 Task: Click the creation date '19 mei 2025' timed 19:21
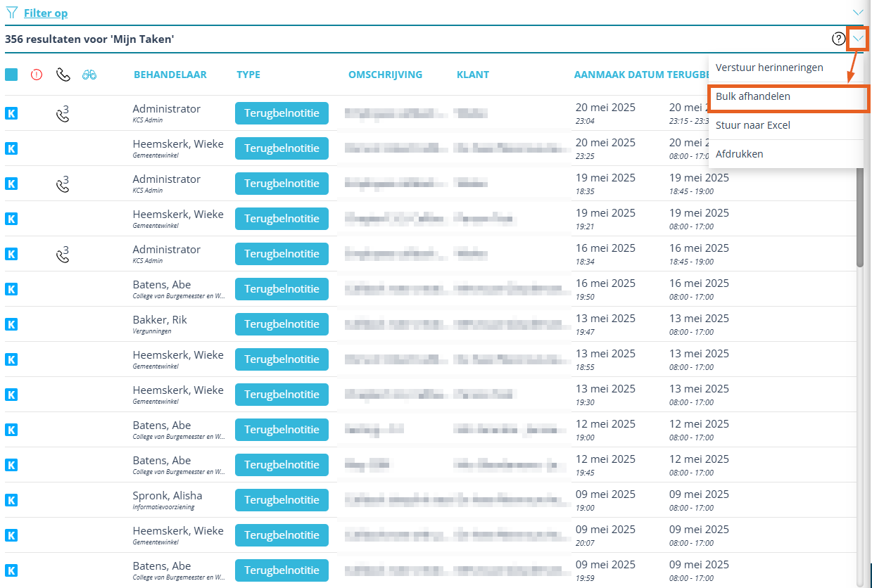point(605,213)
